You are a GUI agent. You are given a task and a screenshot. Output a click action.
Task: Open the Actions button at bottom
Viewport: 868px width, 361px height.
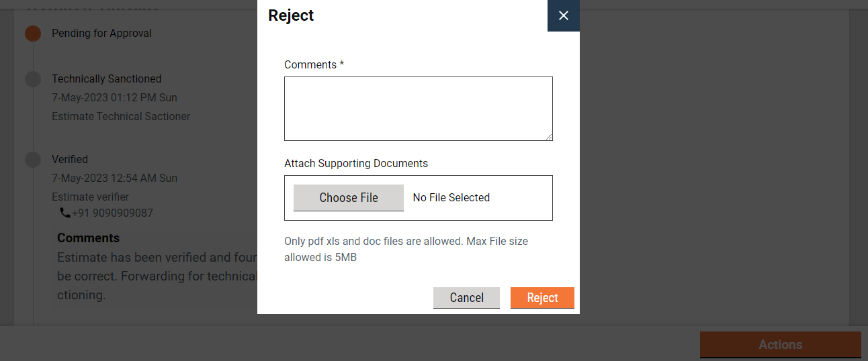(x=780, y=345)
